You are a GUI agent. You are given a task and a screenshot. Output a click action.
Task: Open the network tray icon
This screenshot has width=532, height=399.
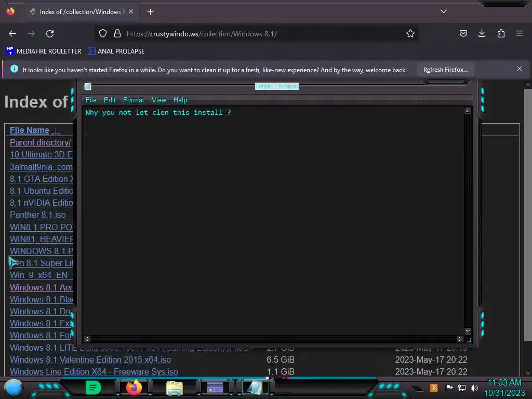[x=461, y=388]
